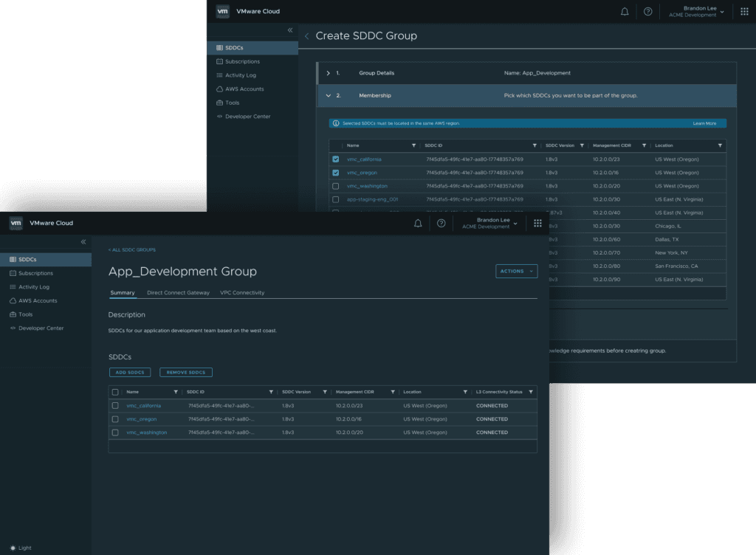Collapse step 2 Membership

[329, 95]
